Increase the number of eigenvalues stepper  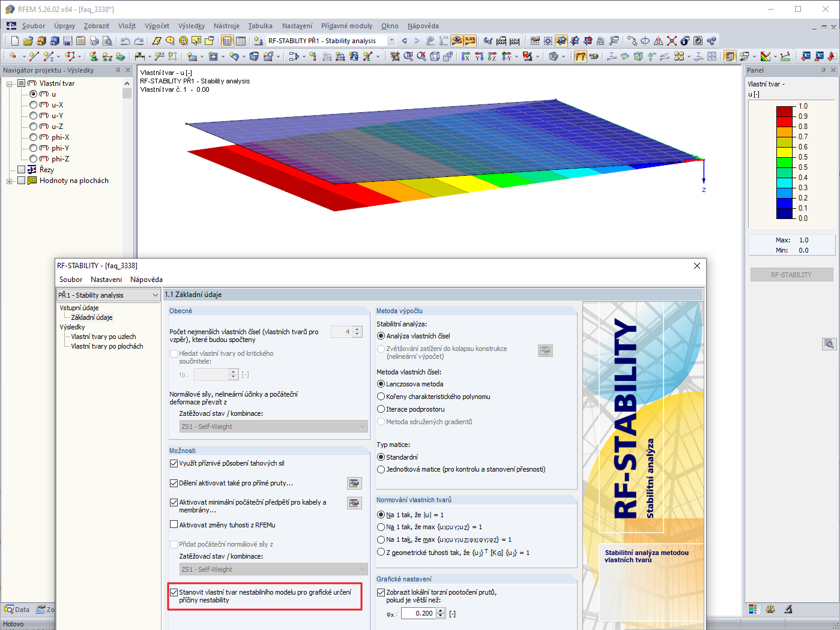pyautogui.click(x=358, y=329)
